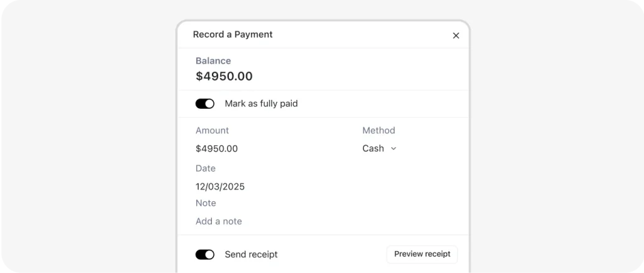Screen dimensions: 644x273
Task: Click the Balance heading label
Action: [x=213, y=61]
